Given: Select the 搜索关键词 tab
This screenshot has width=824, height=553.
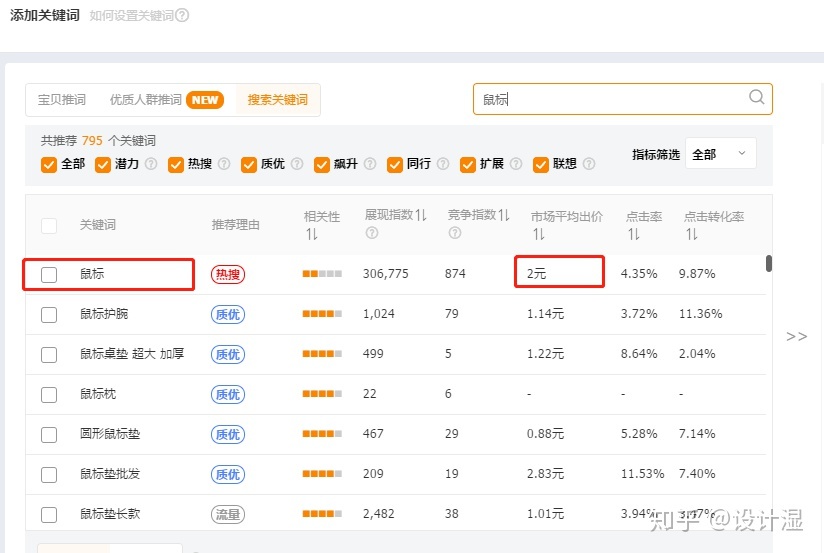Looking at the screenshot, I should click(x=278, y=99).
